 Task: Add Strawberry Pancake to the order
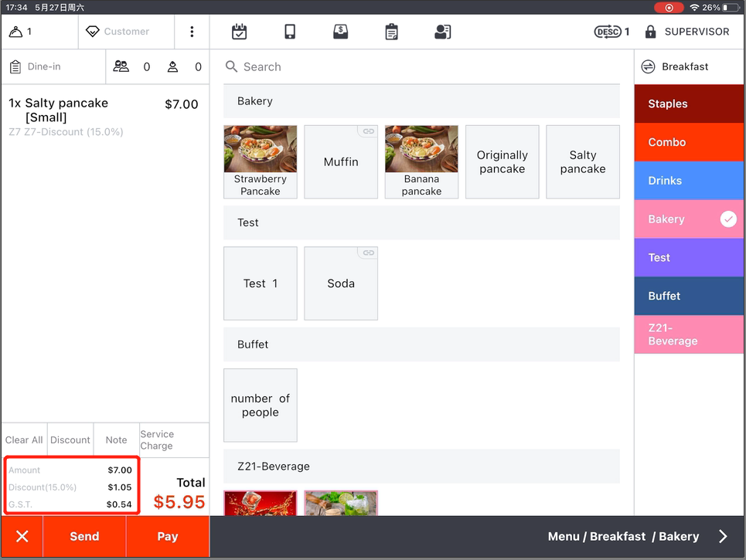tap(261, 161)
